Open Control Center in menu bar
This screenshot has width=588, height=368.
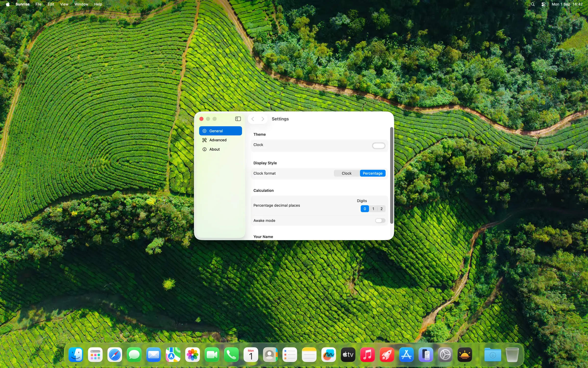tap(543, 4)
